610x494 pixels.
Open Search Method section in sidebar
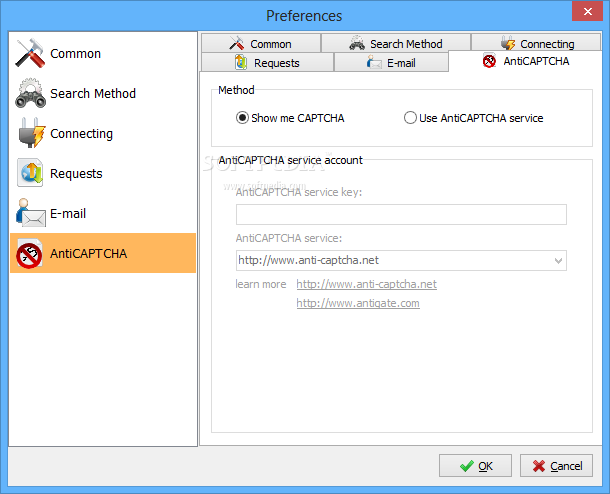[103, 93]
